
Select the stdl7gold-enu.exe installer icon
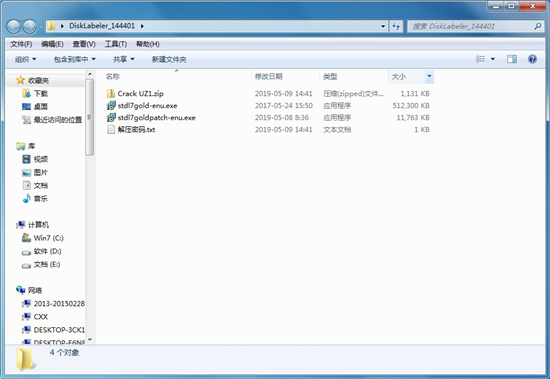(111, 105)
